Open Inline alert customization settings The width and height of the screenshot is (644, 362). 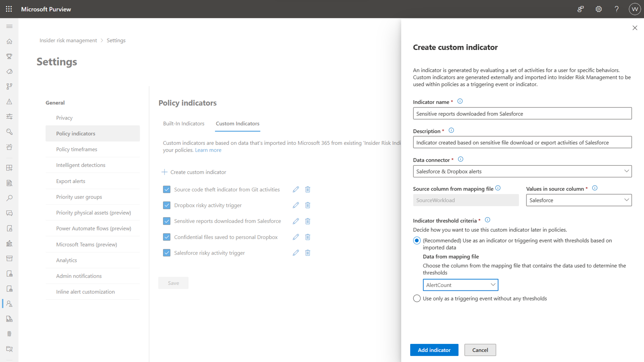[93, 292]
